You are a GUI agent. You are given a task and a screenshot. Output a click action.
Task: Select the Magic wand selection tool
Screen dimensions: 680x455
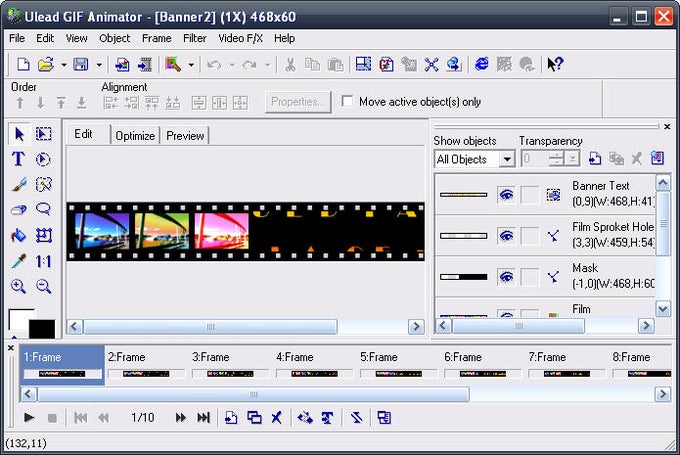coord(43,184)
